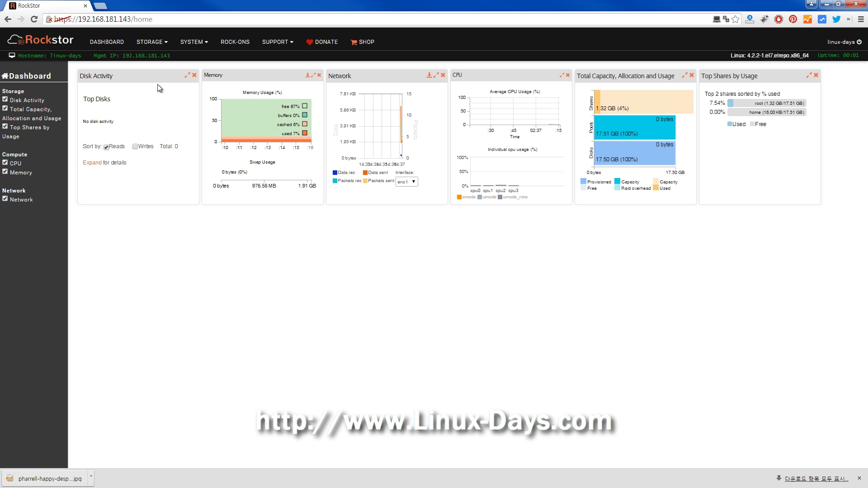Toggle the cached 6% memory legend box
Viewport: 868px width, 488px height.
coord(305,124)
